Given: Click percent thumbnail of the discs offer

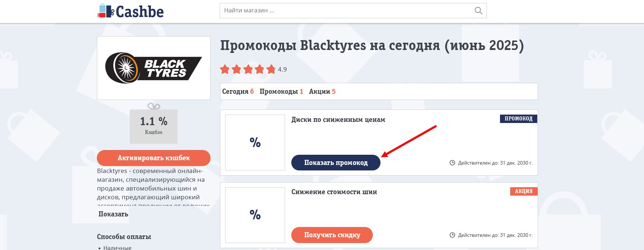Looking at the screenshot, I should click(255, 142).
